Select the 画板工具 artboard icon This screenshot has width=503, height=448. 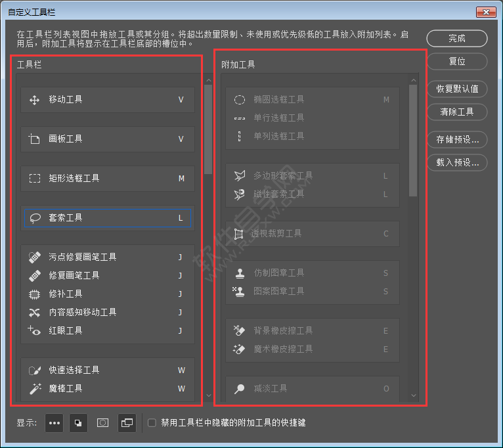(x=34, y=139)
